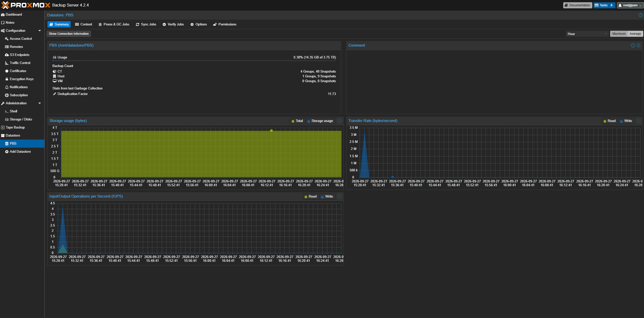Open Storage / Disks page
This screenshot has height=318, width=644.
tap(22, 119)
